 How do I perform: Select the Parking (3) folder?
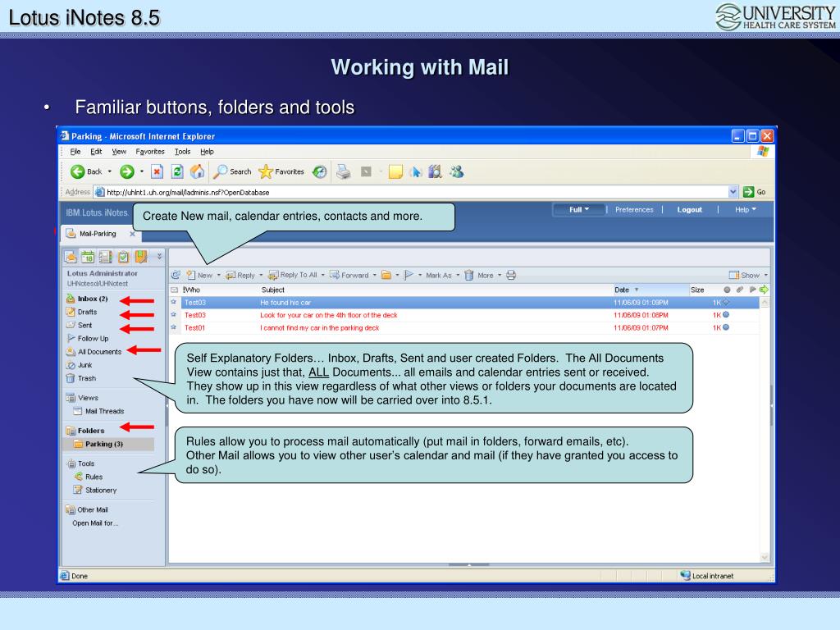pos(98,444)
